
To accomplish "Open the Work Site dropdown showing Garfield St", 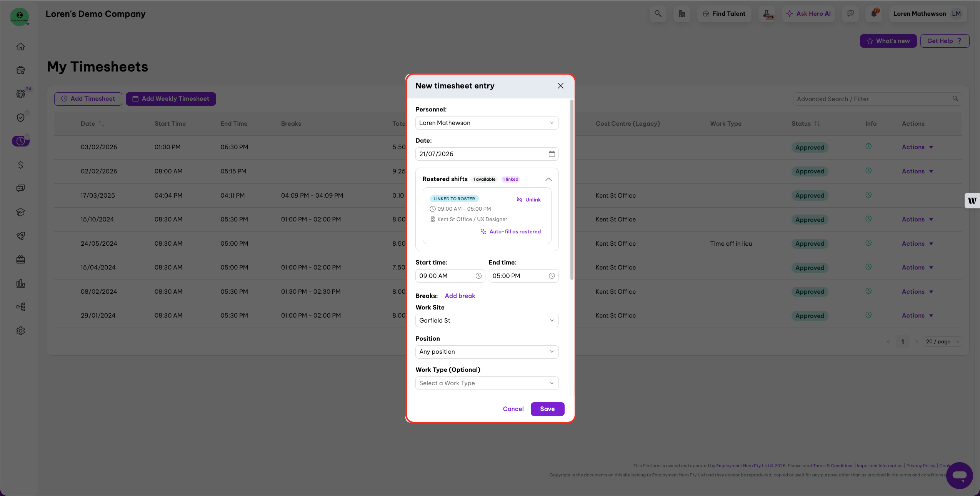I will 487,321.
